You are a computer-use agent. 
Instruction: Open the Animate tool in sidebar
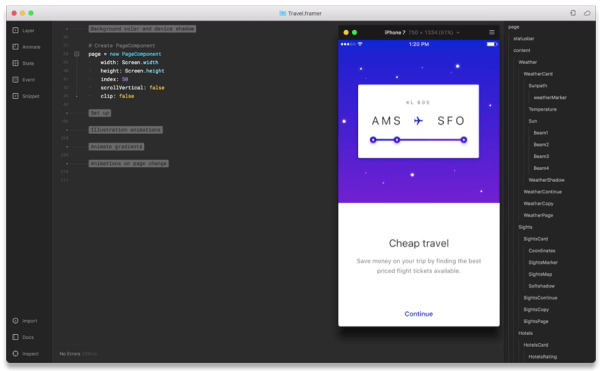pos(15,47)
